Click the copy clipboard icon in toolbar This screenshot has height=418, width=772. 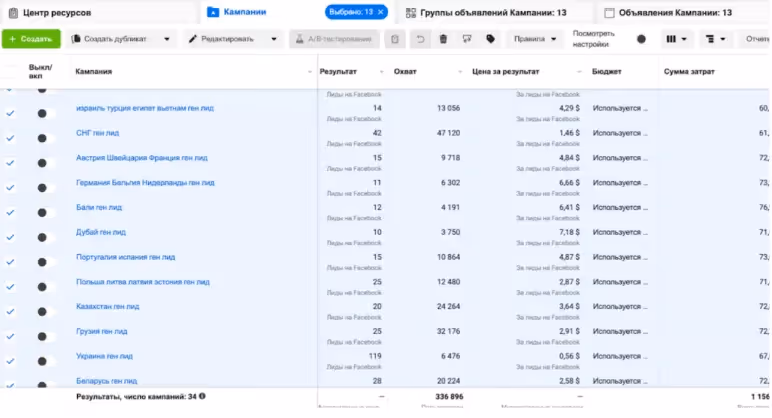click(x=395, y=39)
